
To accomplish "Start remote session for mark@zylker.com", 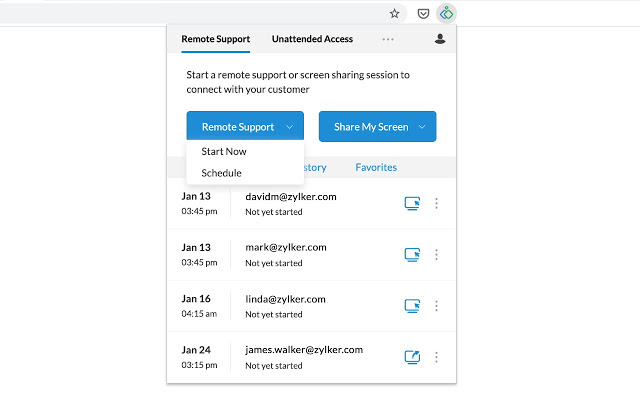I will click(412, 255).
